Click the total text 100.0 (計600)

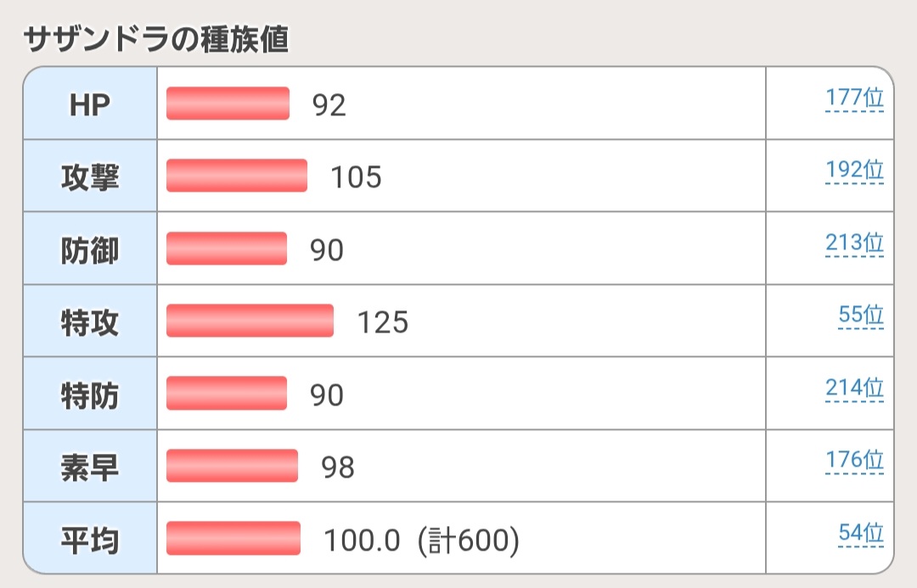click(421, 540)
